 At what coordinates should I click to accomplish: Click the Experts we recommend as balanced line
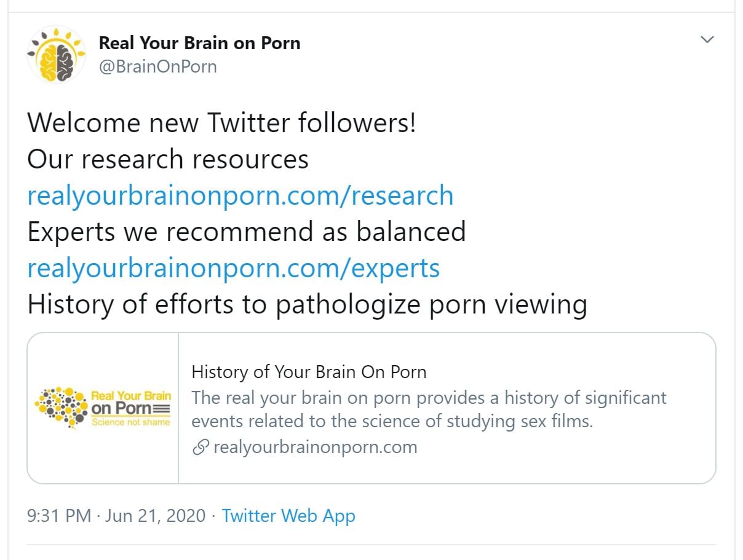click(247, 232)
